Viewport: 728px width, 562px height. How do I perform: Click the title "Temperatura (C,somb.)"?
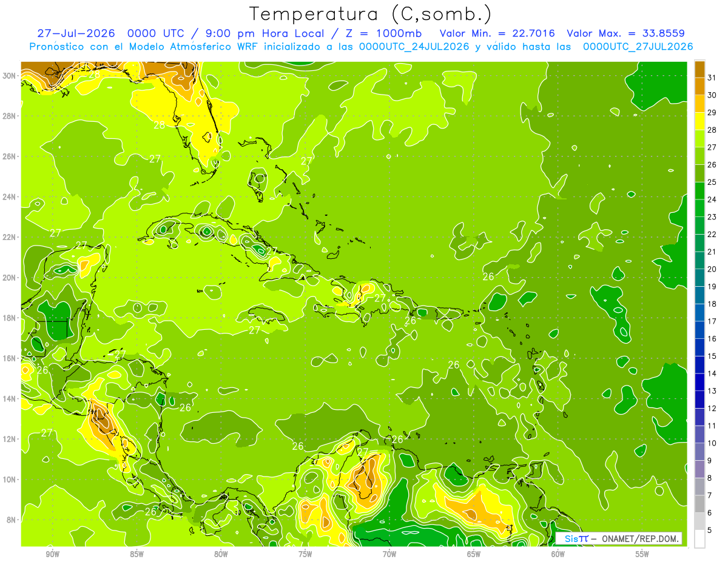[370, 15]
